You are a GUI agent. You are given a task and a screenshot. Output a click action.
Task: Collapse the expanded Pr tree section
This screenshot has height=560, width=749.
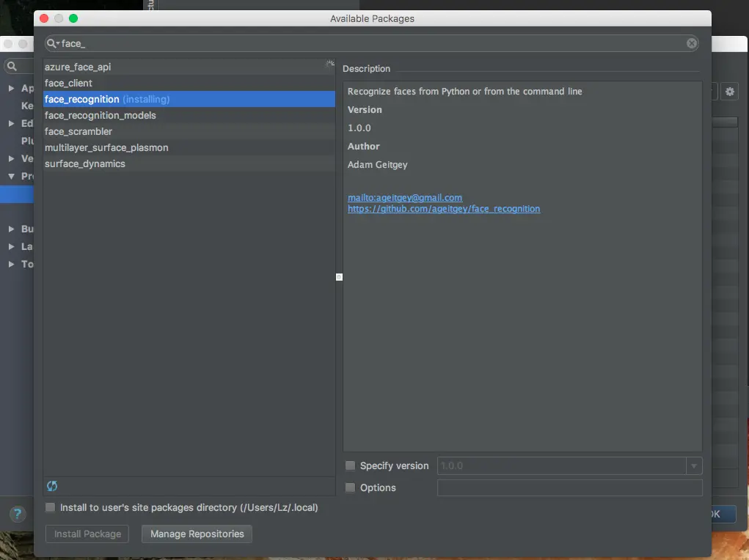[x=11, y=176]
